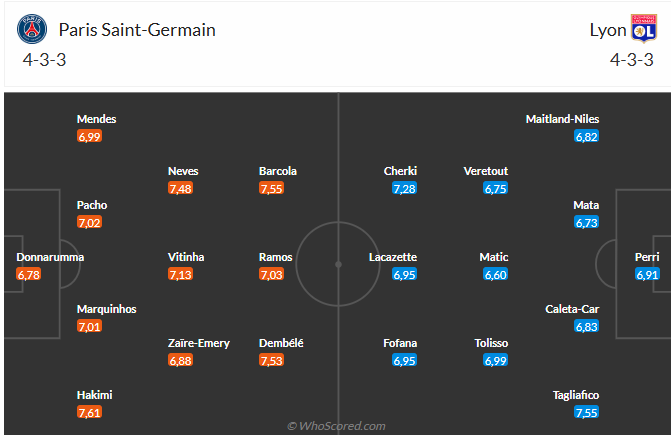Viewport: 671px width, 435px height.
Task: Select Lyon goalkeeper Perri
Action: [647, 257]
